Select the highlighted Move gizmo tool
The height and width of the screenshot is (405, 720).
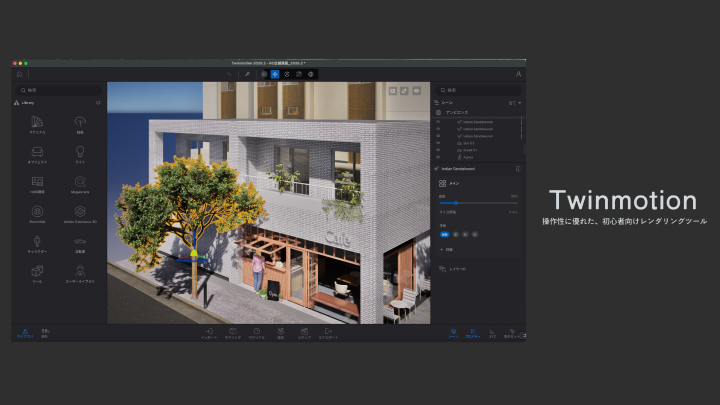pos(275,74)
